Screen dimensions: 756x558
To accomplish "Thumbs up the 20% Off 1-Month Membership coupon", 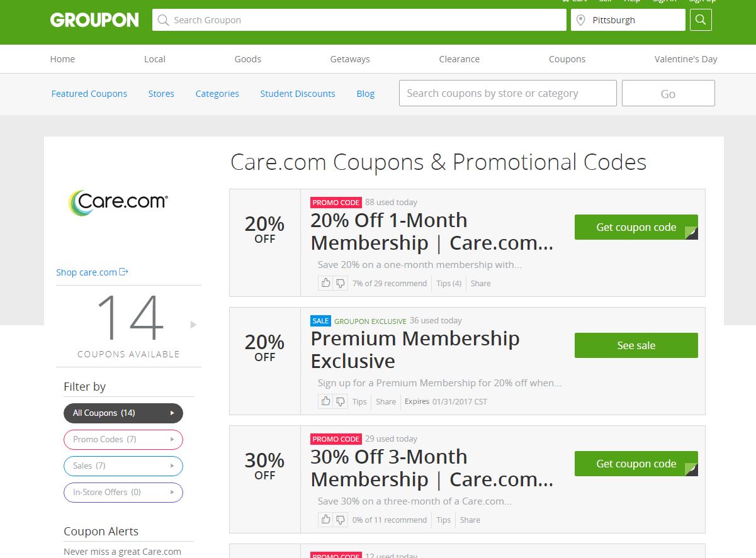I will (325, 282).
